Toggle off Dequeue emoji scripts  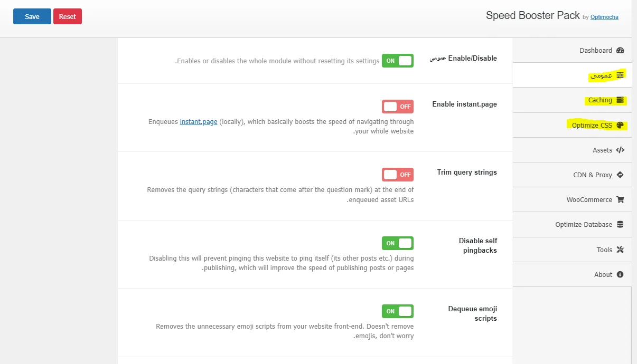tap(397, 311)
